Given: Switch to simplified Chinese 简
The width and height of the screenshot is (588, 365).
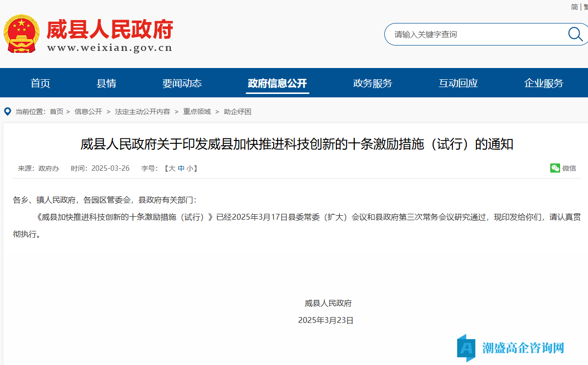Looking at the screenshot, I should tap(574, 7).
